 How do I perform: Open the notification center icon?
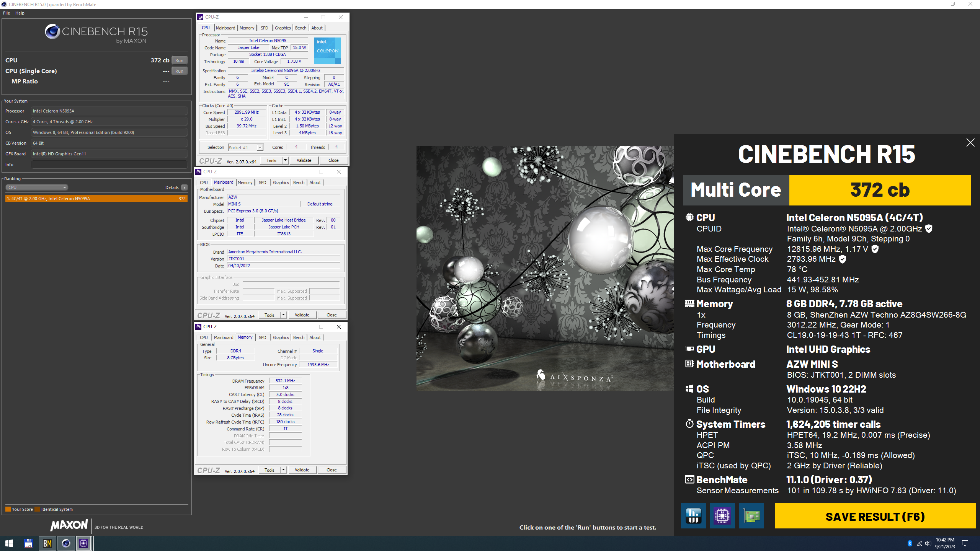coord(965,543)
